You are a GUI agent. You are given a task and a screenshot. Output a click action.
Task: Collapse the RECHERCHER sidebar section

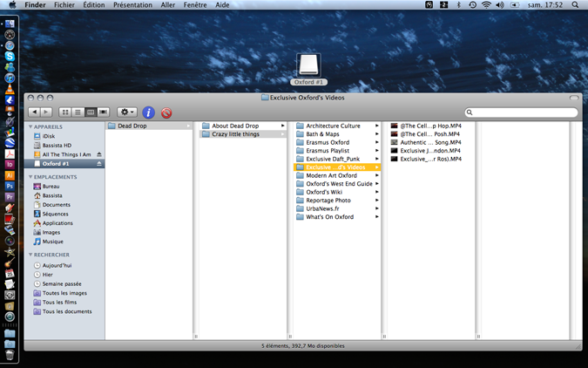click(31, 255)
